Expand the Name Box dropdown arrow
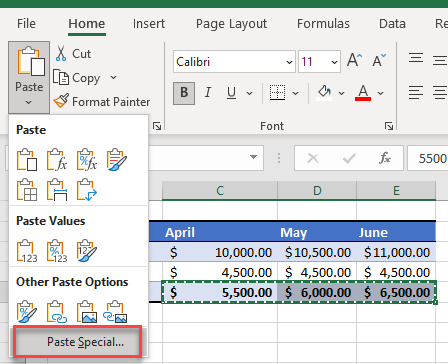Screen dimensions: 448x364 click(x=253, y=157)
